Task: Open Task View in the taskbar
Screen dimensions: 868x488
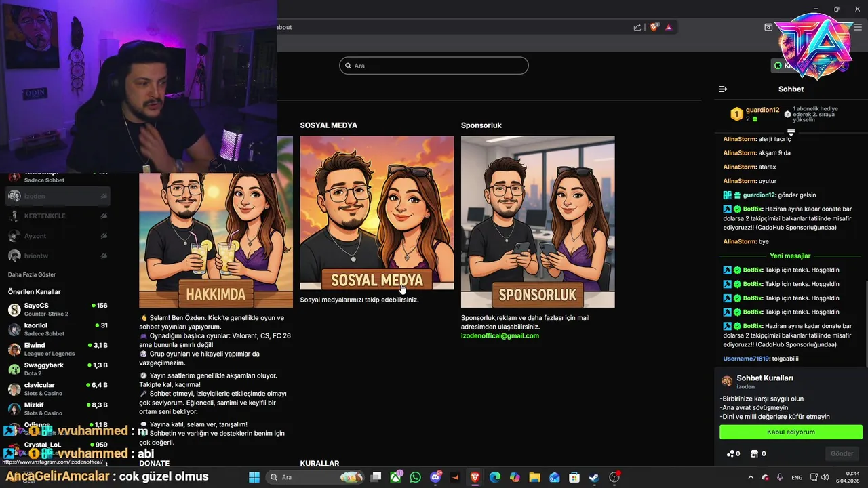Action: 376,477
